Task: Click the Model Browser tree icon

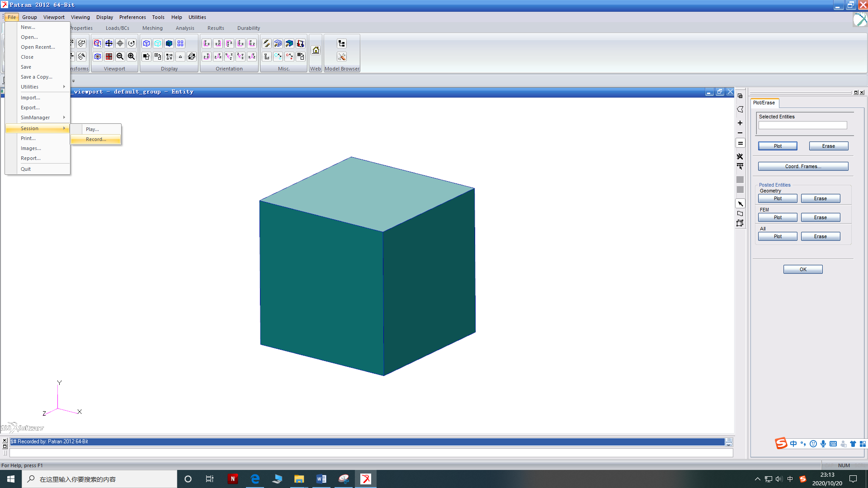Action: pos(342,43)
